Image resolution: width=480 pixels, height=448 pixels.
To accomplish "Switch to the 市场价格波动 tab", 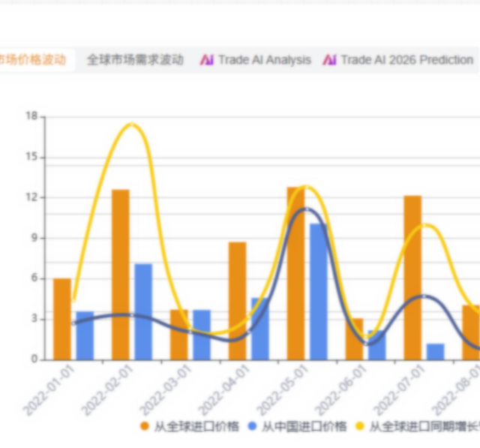I will point(34,59).
